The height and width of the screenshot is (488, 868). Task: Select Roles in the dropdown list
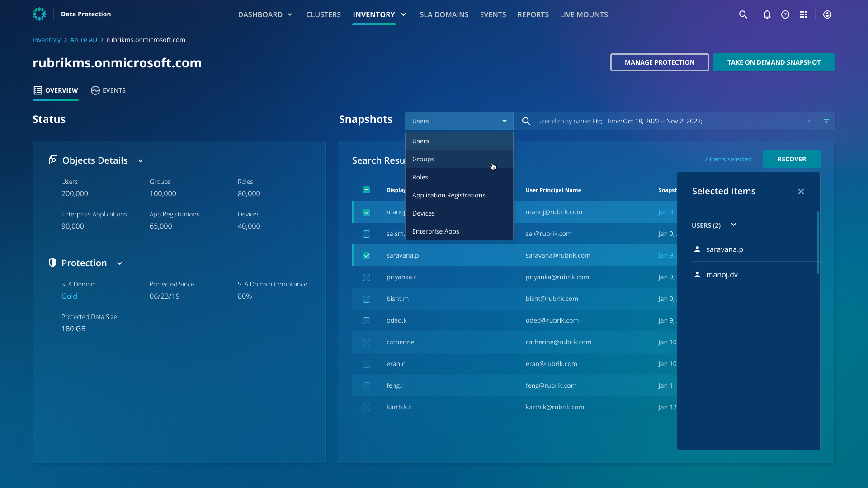459,177
